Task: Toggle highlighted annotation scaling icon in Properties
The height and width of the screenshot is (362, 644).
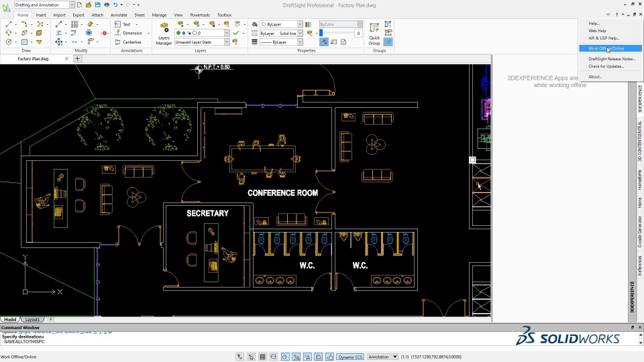Action: (324, 42)
